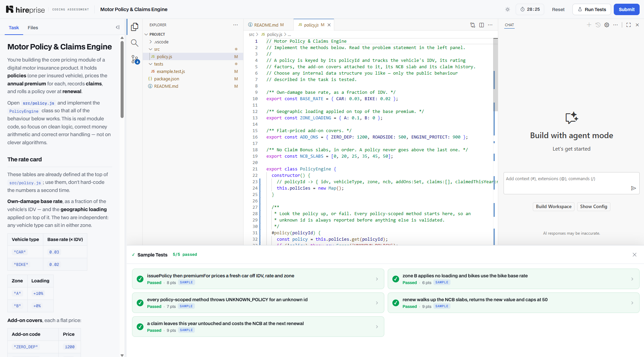The image size is (644, 357).
Task: Open chat settings gear
Action: [x=607, y=25]
